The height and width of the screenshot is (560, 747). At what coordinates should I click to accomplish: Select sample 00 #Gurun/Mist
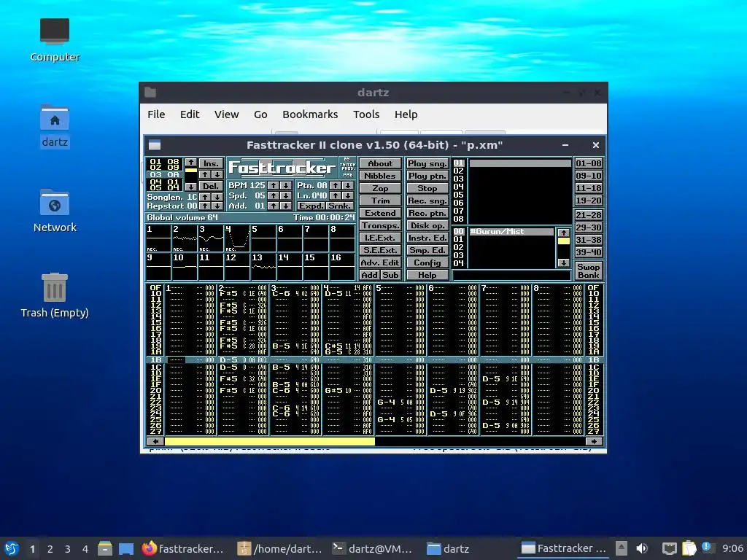coord(511,231)
